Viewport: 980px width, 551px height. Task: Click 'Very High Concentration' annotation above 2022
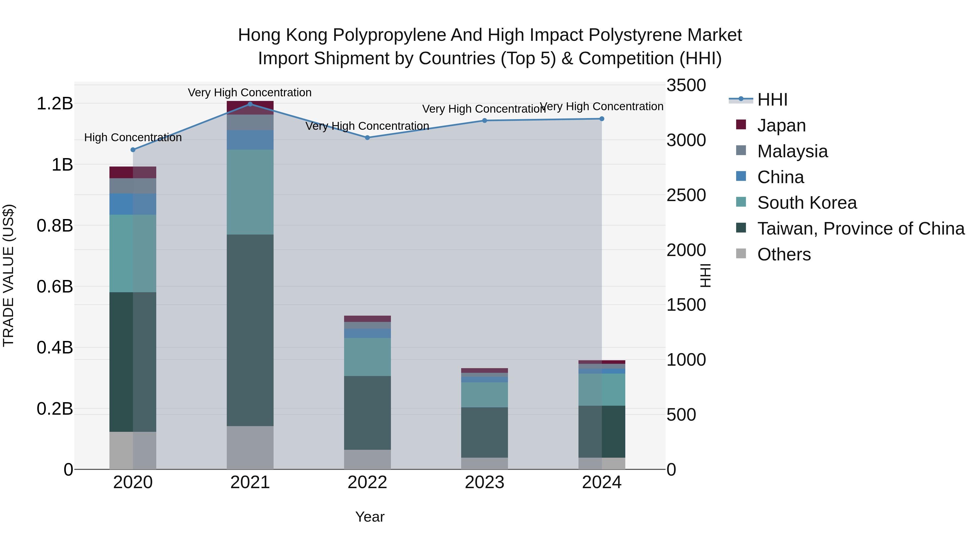367,126
